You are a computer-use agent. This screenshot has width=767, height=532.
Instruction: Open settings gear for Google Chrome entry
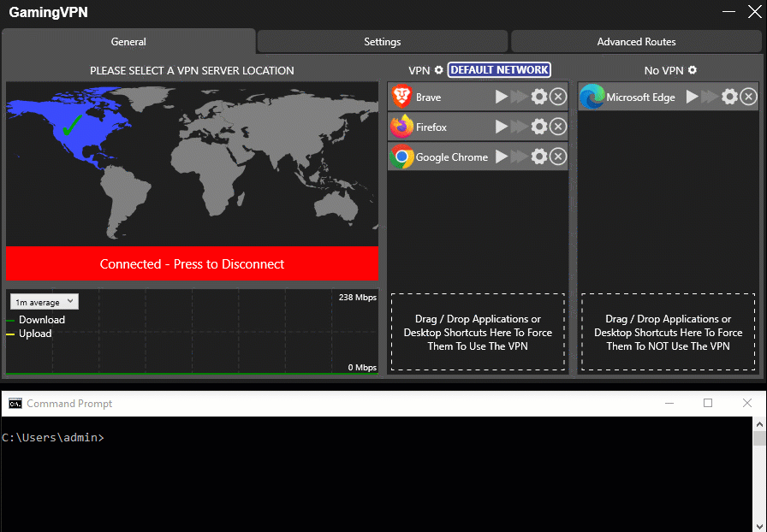point(539,157)
